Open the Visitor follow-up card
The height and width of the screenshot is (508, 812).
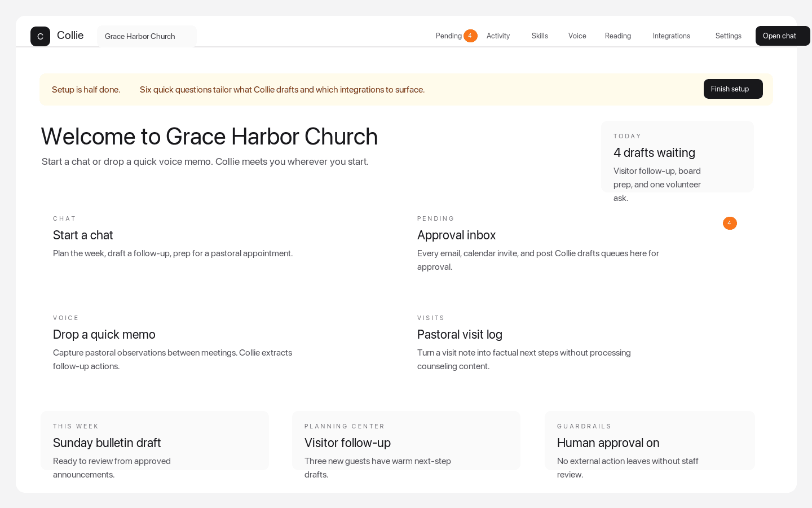pyautogui.click(x=406, y=441)
